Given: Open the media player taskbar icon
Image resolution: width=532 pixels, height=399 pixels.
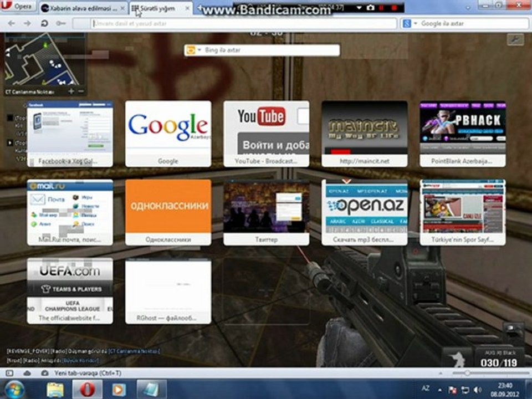Looking at the screenshot, I should pyautogui.click(x=119, y=390).
